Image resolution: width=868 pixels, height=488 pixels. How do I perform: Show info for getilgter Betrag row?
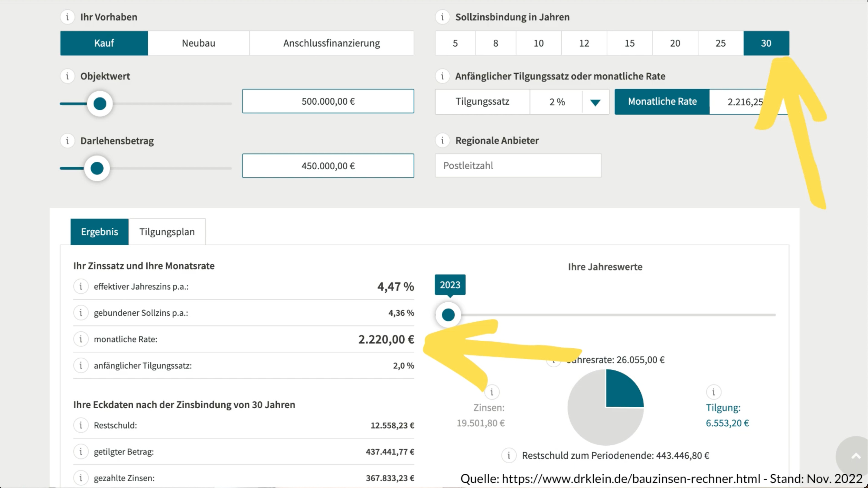(81, 451)
